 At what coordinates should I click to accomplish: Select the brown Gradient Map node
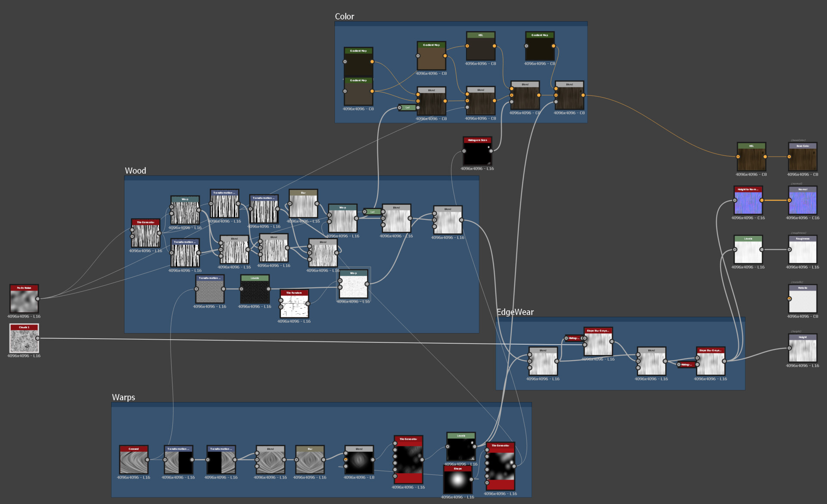pyautogui.click(x=431, y=56)
